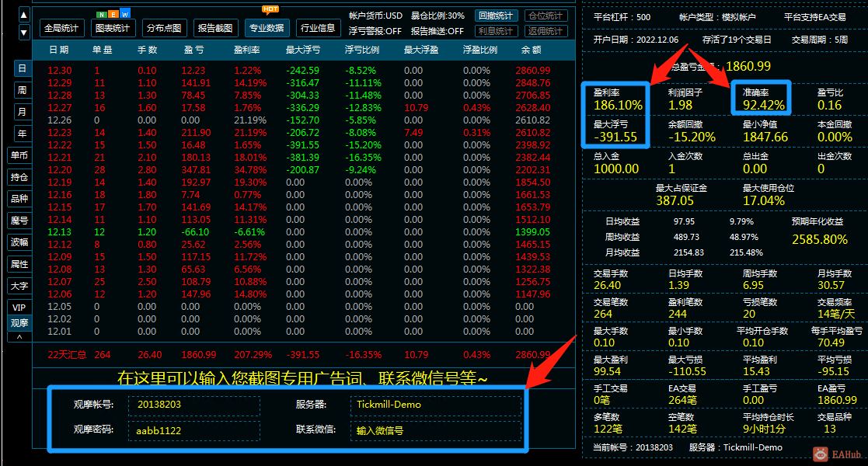Screen dimensions: 868x466
Task: Click the VIP sidebar button
Action: tap(19, 307)
